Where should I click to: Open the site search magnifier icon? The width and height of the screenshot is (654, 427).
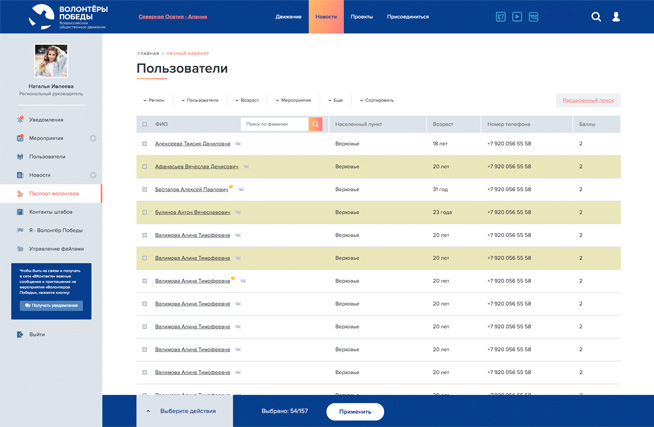(596, 17)
